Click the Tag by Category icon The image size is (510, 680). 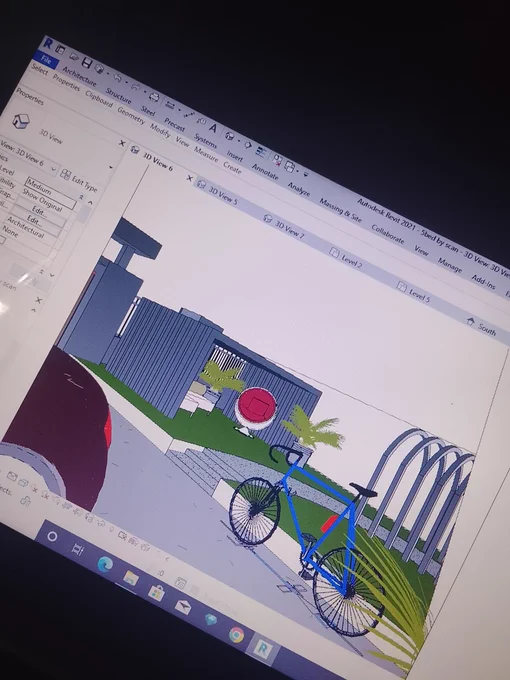pos(202,121)
